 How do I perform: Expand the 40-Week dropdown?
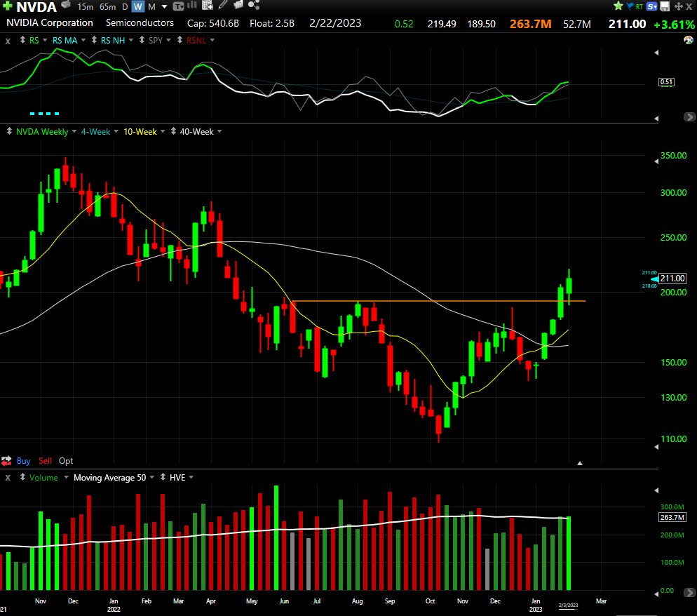click(219, 132)
